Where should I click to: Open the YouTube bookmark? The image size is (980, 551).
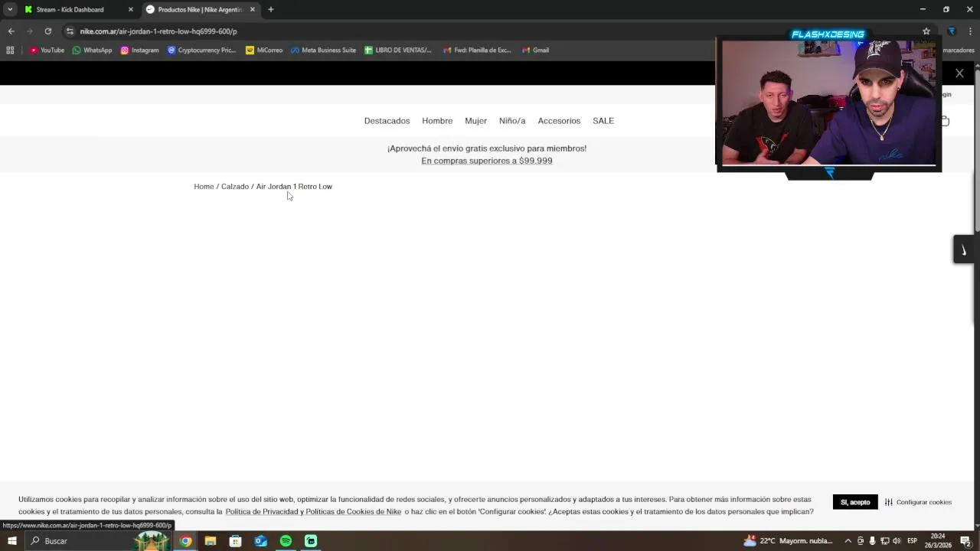[47, 51]
